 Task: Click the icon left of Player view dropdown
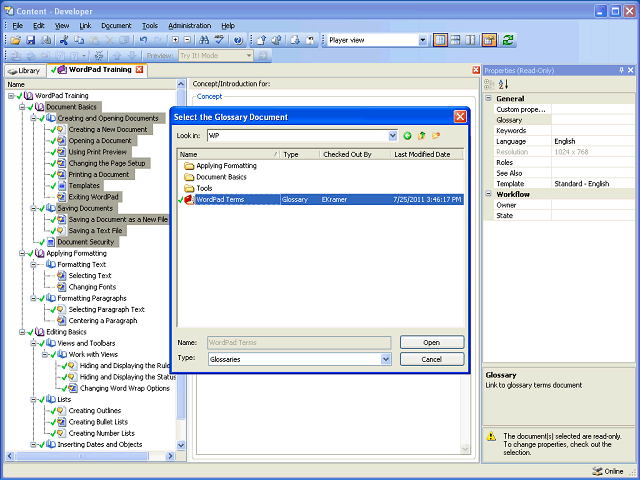point(310,40)
